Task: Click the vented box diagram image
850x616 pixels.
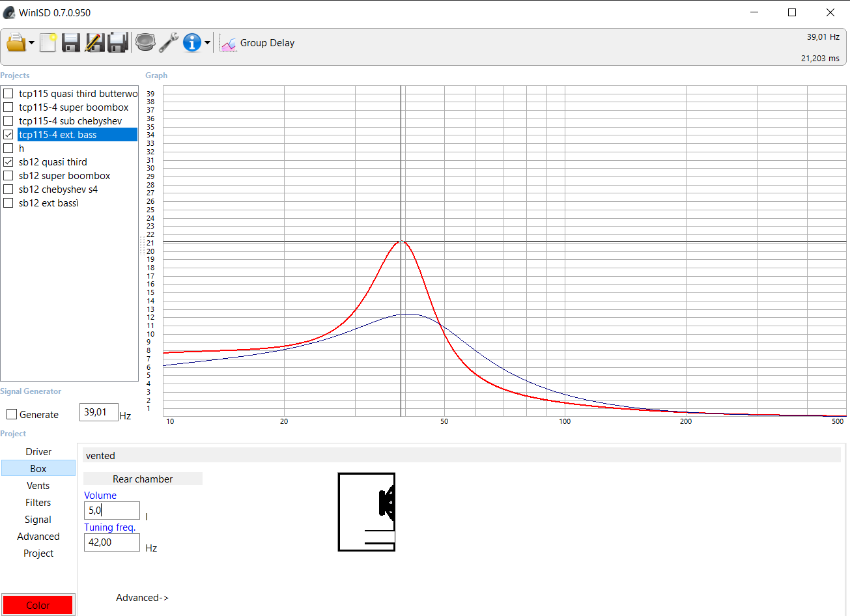Action: click(367, 512)
